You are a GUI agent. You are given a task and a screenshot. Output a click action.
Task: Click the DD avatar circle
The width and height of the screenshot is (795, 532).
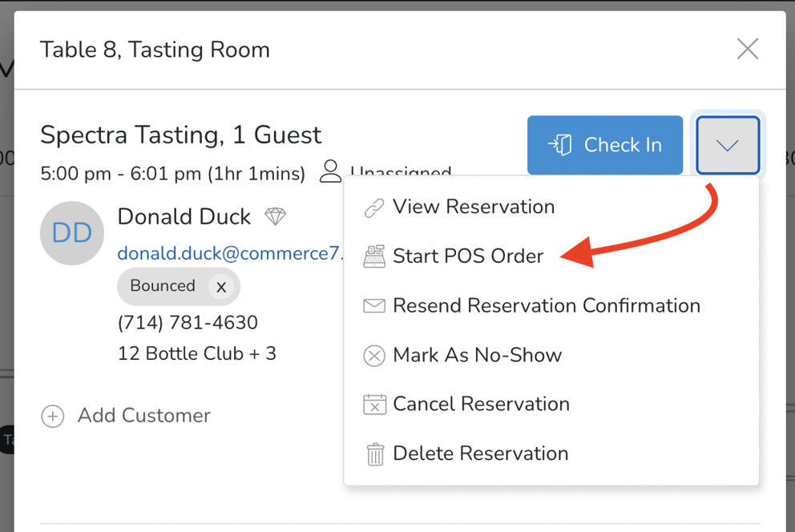(x=72, y=233)
